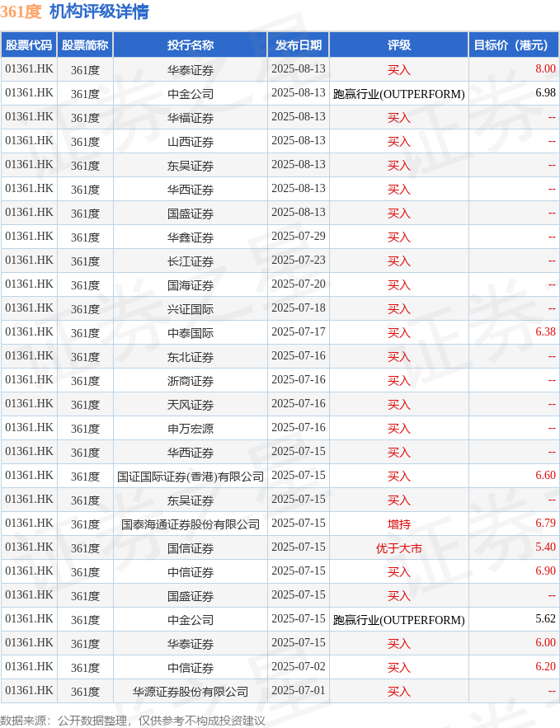Click the 股票代码 column header

coord(29,45)
